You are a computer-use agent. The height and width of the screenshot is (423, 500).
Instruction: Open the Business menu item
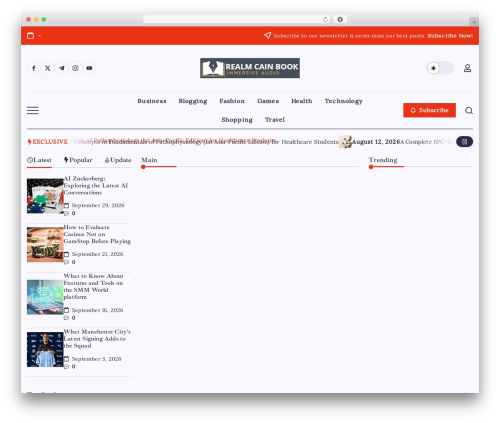coord(152,101)
